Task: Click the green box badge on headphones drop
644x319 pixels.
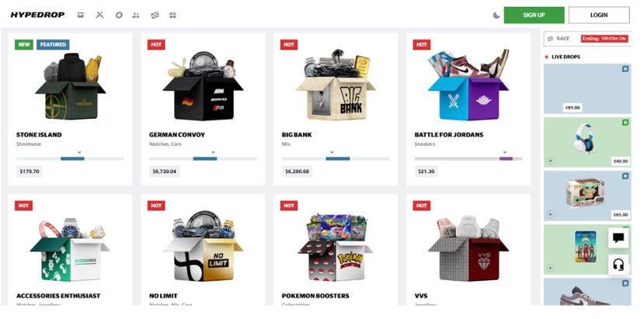Action: (x=625, y=123)
